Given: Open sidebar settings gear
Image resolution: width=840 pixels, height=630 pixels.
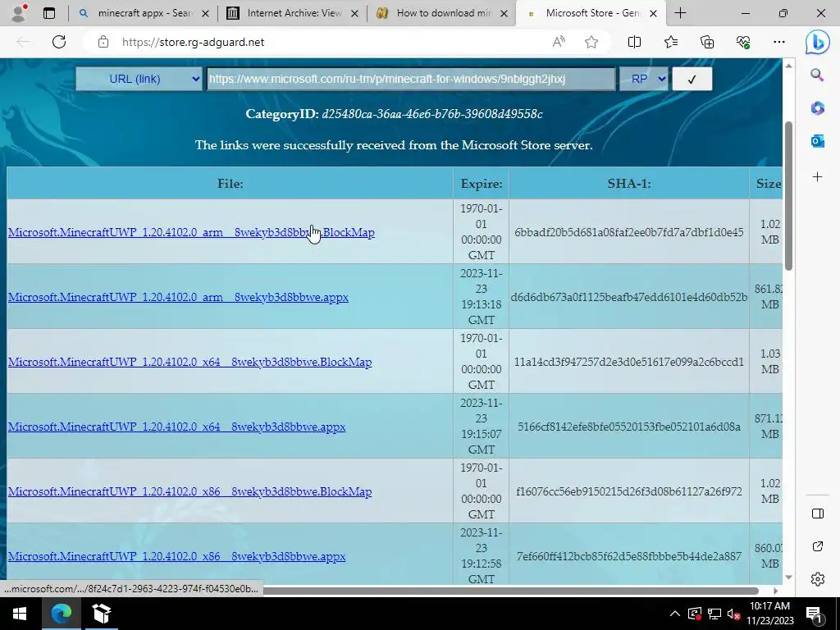Looking at the screenshot, I should coord(818,579).
